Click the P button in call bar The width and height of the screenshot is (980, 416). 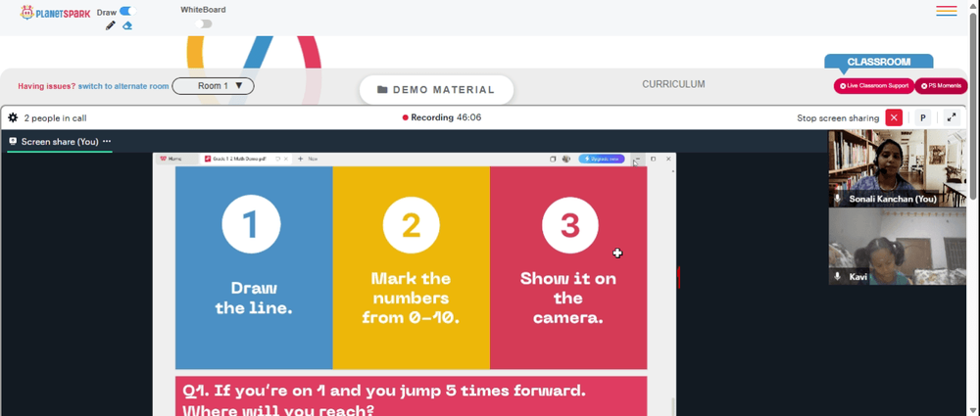click(923, 117)
